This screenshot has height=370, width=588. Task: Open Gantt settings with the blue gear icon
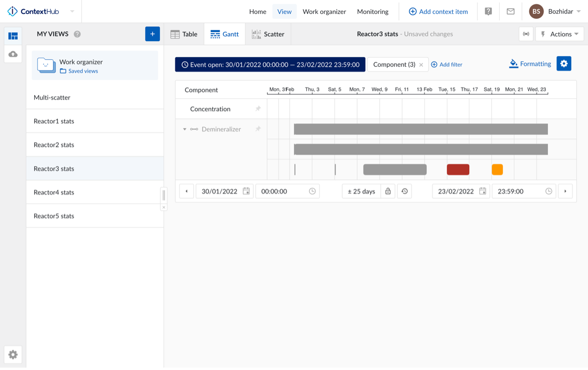(563, 64)
